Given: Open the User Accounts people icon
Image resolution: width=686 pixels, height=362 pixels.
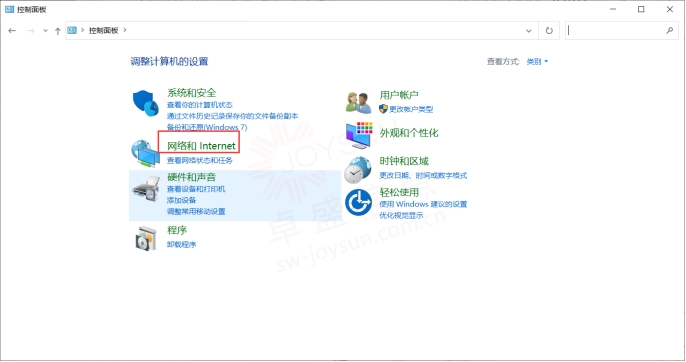Looking at the screenshot, I should point(358,103).
